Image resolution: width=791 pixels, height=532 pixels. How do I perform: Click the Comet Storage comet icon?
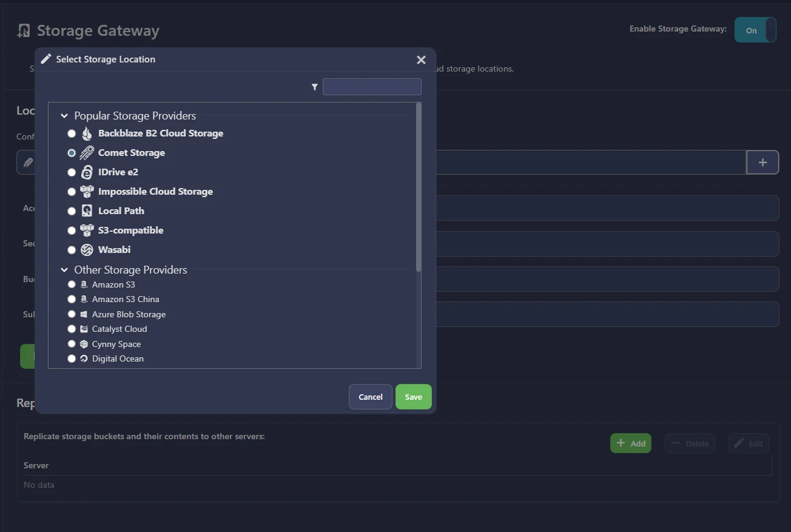point(87,153)
